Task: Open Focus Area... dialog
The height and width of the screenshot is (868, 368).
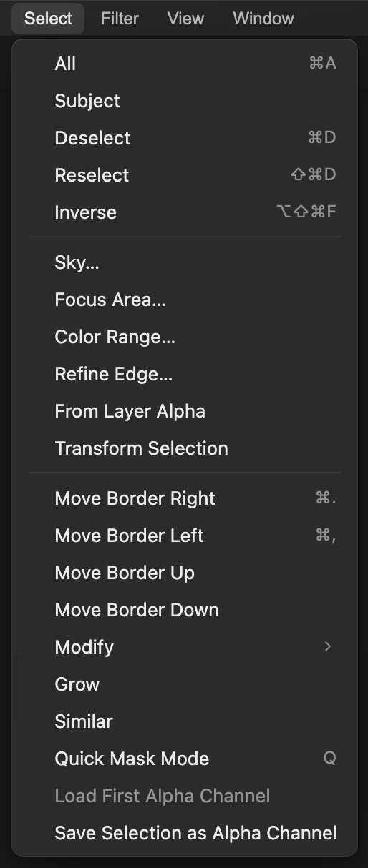Action: click(185, 300)
